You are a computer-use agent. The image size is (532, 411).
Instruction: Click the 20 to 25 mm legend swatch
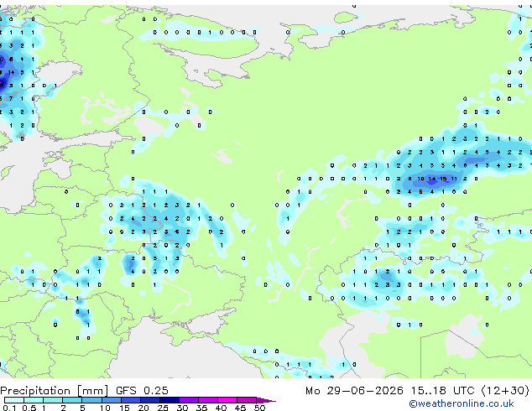point(149,400)
